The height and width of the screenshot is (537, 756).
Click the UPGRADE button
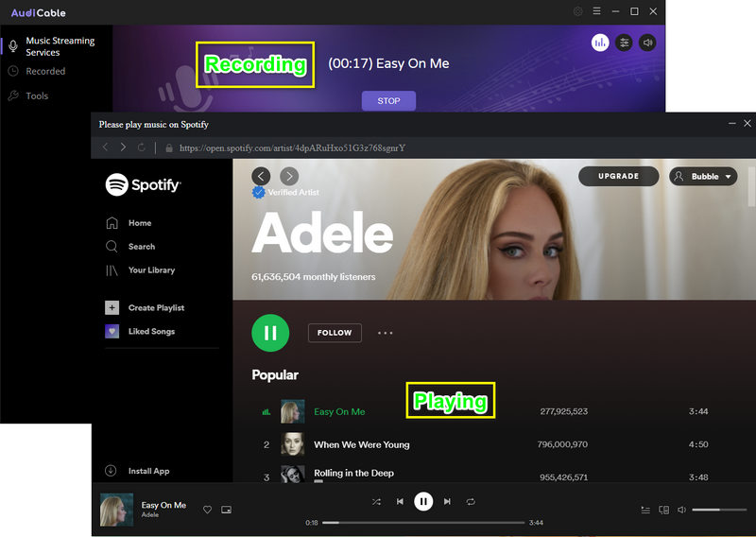pyautogui.click(x=619, y=176)
